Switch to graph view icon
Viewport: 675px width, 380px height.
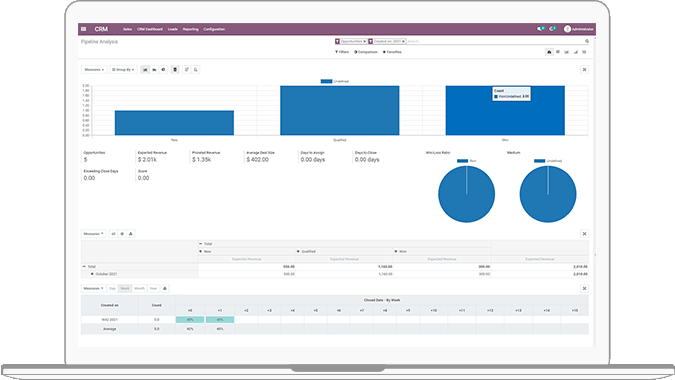567,52
